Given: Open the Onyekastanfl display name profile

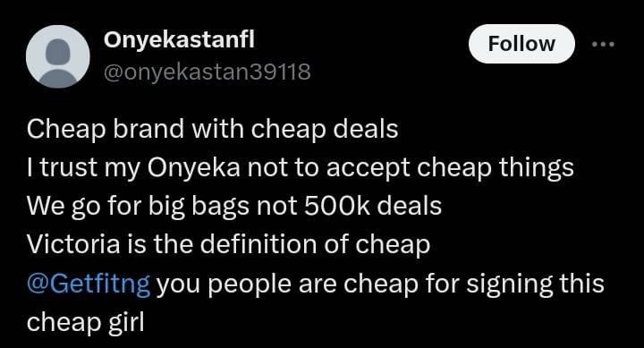Looking at the screenshot, I should [179, 40].
